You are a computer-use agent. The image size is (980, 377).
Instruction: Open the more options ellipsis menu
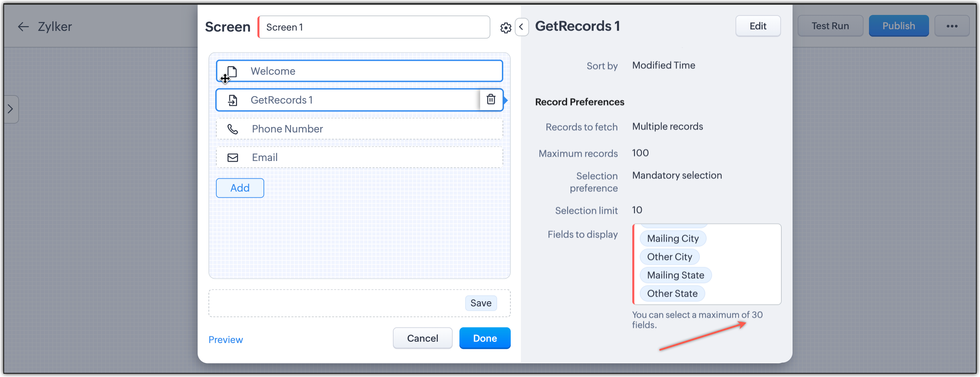click(951, 26)
